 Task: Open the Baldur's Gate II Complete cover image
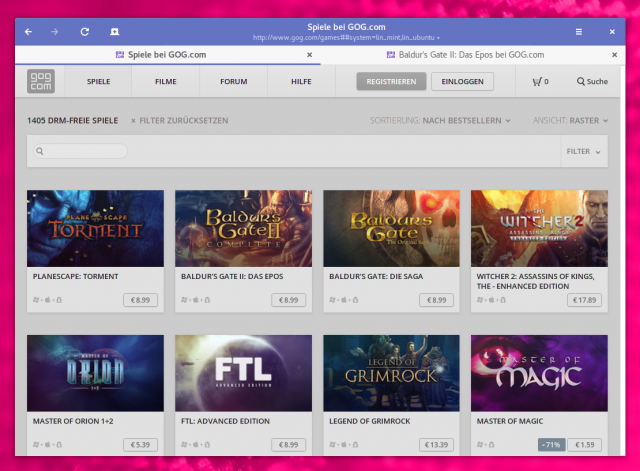click(x=244, y=229)
